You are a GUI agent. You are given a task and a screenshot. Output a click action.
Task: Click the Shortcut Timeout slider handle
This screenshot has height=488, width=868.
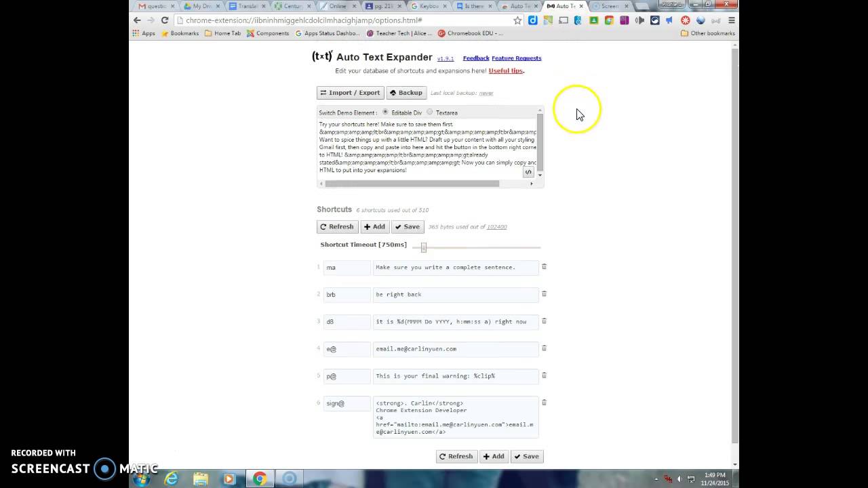point(423,247)
